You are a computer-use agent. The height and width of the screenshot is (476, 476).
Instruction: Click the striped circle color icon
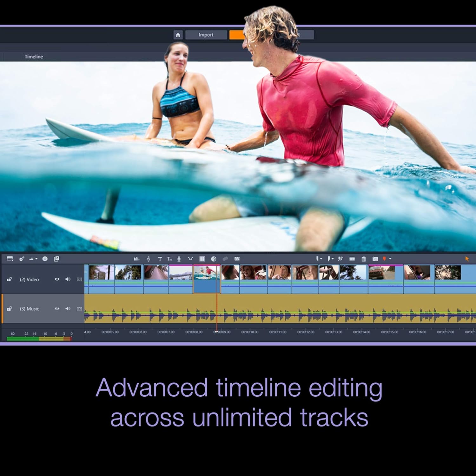(214, 259)
